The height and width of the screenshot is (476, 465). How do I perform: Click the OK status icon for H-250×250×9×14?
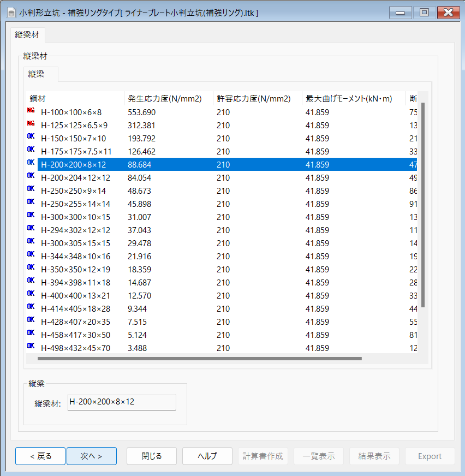[x=31, y=191]
